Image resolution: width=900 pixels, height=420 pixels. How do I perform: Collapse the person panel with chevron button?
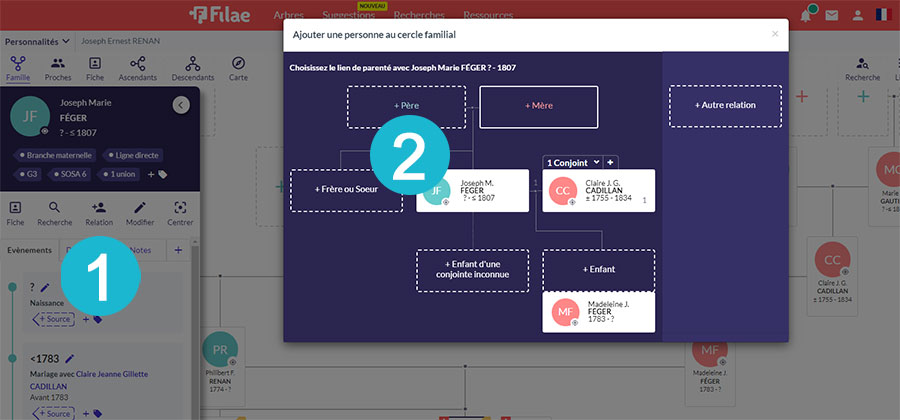point(180,104)
